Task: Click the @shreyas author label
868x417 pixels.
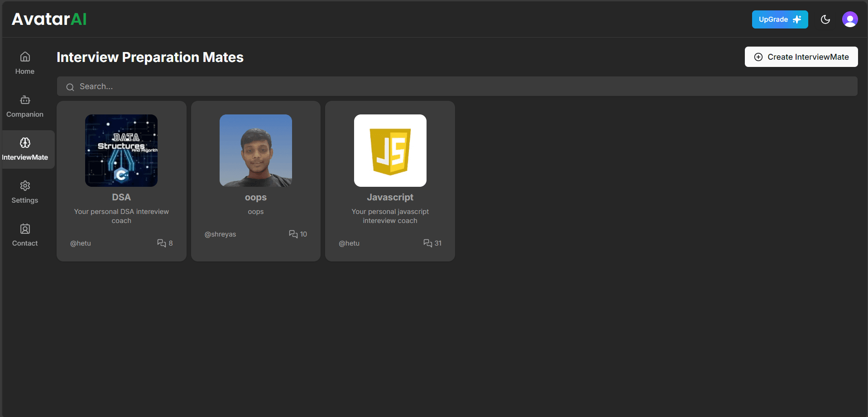Action: pos(220,234)
